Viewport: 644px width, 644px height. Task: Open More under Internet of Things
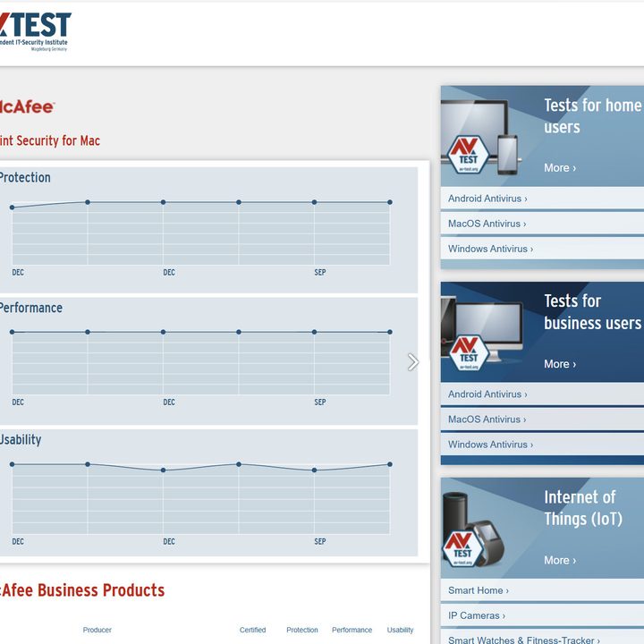click(x=560, y=560)
